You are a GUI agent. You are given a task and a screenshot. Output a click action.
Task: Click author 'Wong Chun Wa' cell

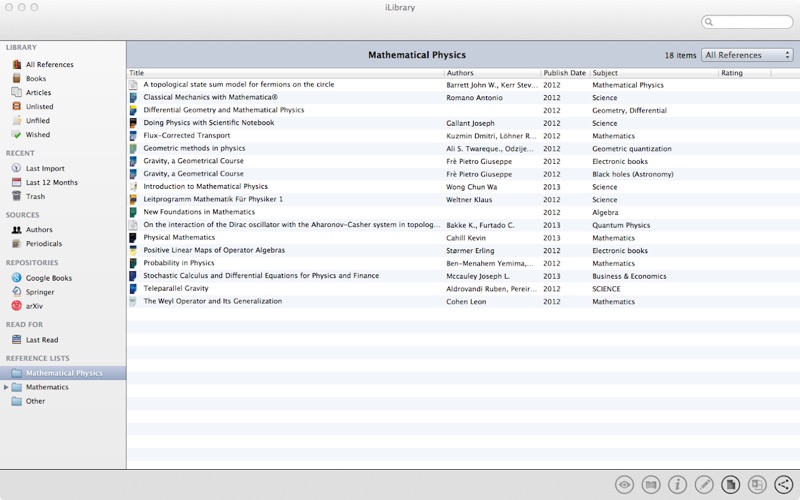[472, 187]
